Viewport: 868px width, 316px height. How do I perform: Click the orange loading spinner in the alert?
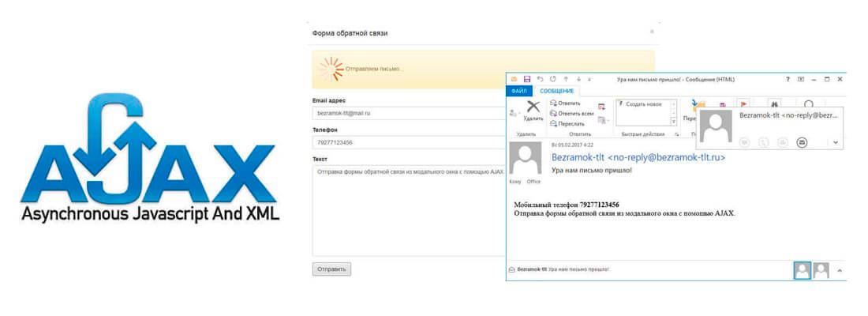pos(331,70)
